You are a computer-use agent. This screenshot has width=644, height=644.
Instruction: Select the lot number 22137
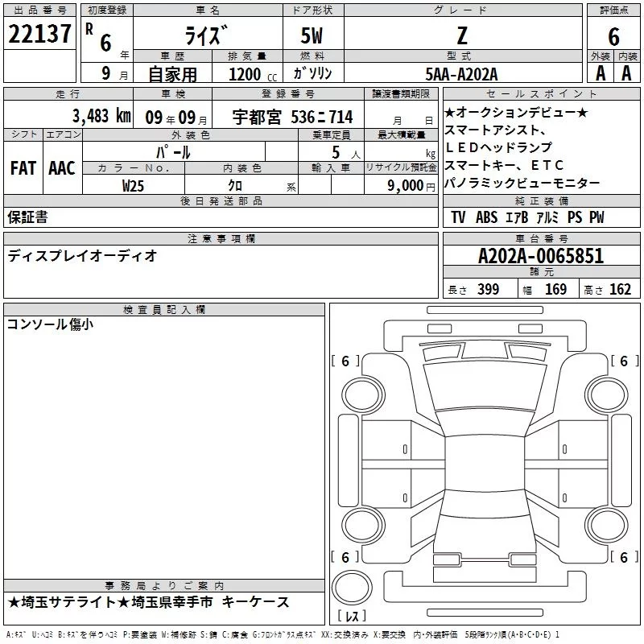coord(39,34)
